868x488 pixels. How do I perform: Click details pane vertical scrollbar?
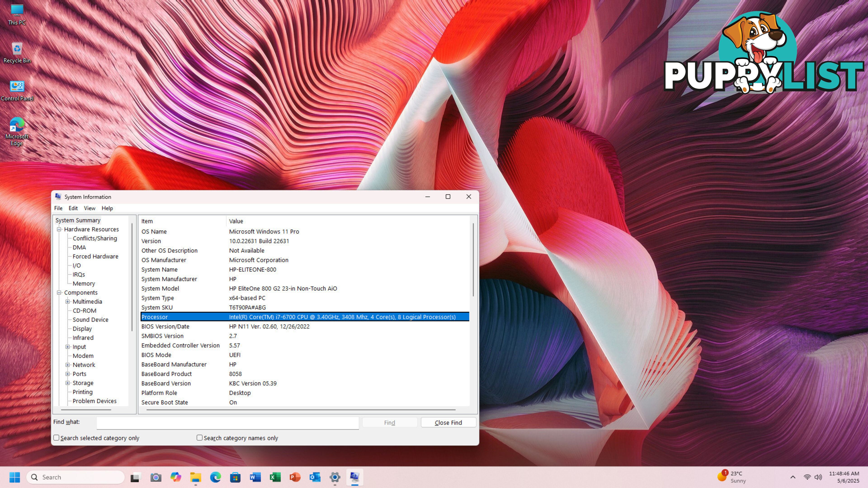coord(473,259)
